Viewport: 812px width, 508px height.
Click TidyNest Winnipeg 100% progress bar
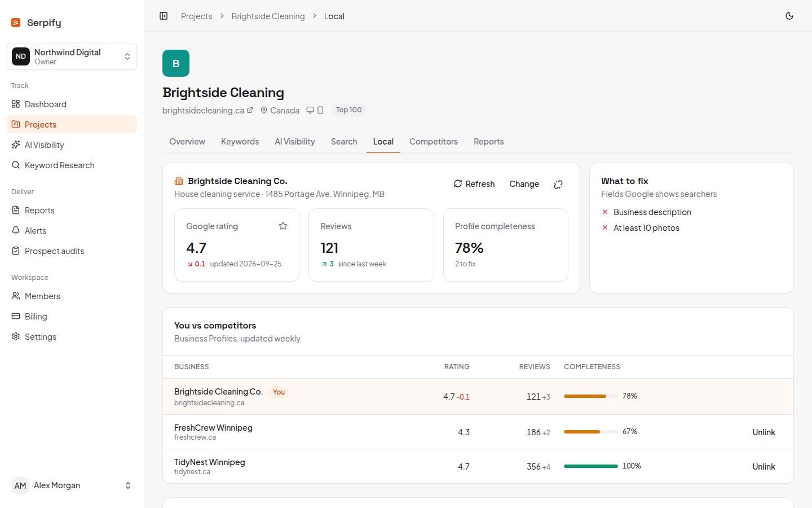590,466
